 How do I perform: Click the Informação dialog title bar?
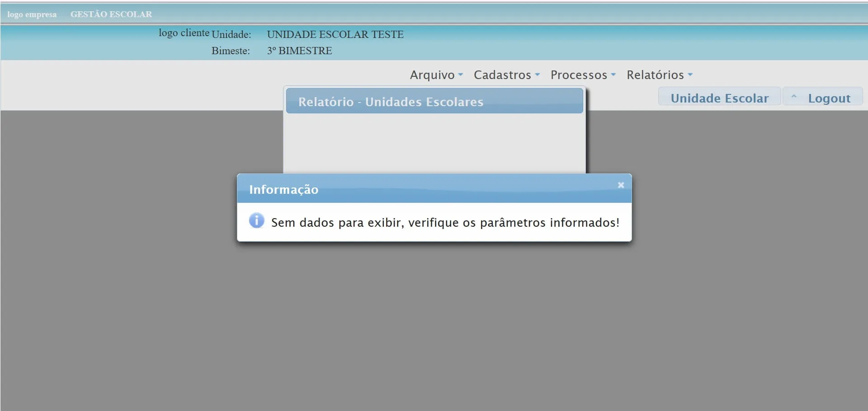pyautogui.click(x=434, y=189)
